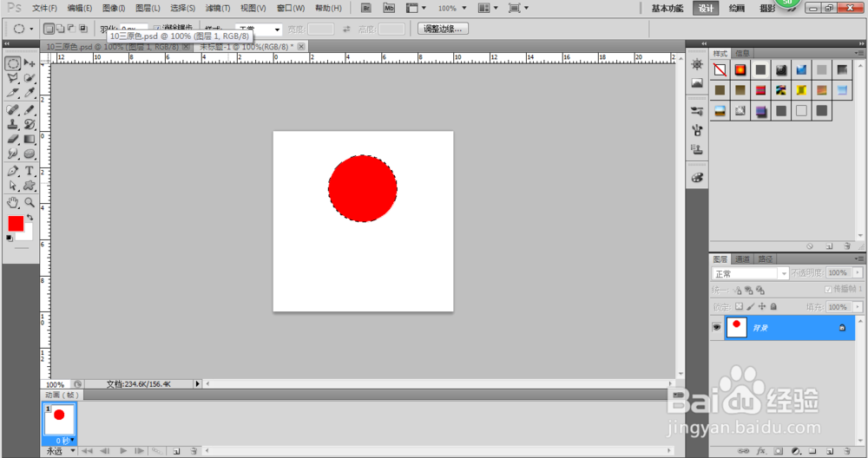
Task: Select the Brush tool
Action: (30, 109)
